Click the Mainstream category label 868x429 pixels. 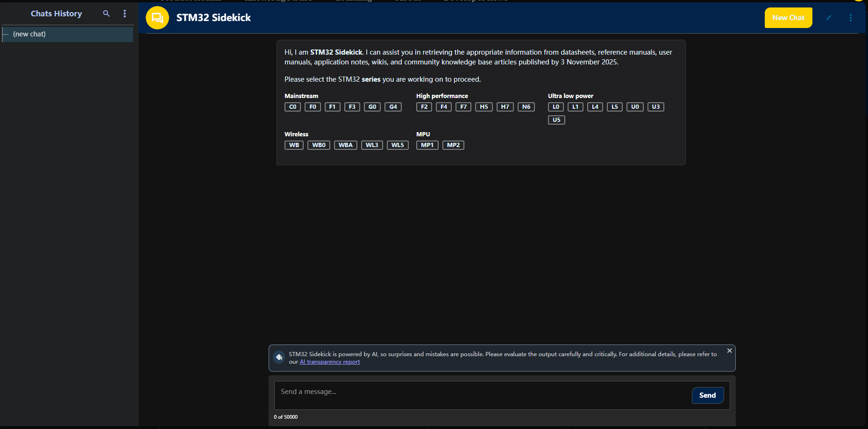(x=301, y=96)
